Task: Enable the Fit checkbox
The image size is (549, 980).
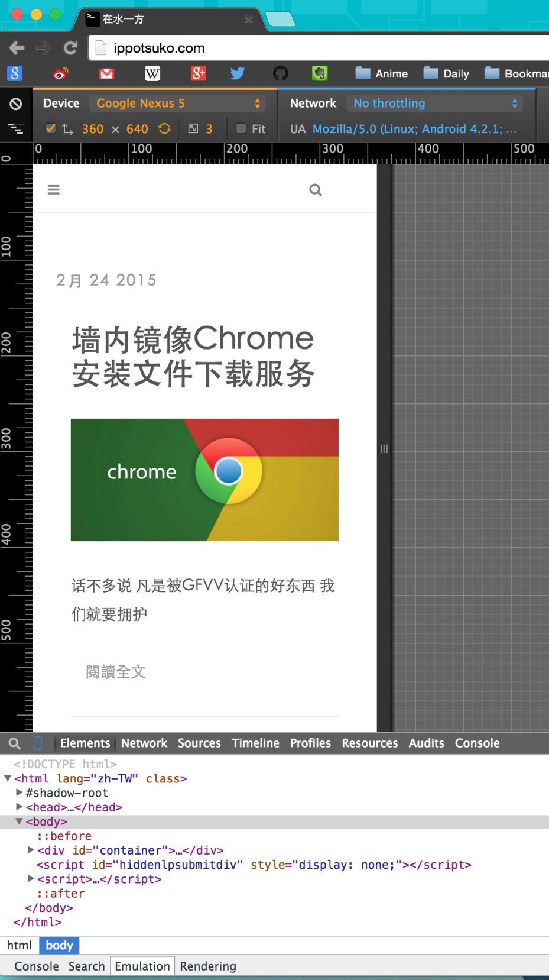Action: click(x=241, y=129)
